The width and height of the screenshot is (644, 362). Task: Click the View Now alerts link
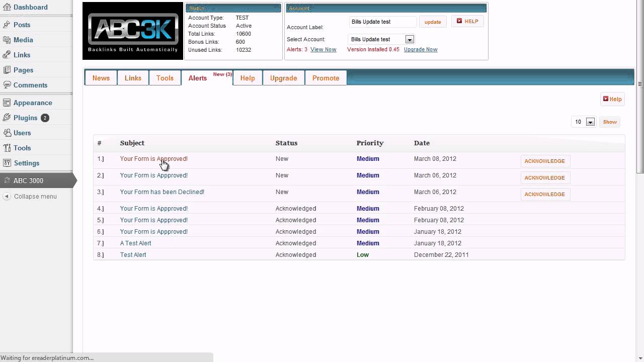click(x=324, y=49)
